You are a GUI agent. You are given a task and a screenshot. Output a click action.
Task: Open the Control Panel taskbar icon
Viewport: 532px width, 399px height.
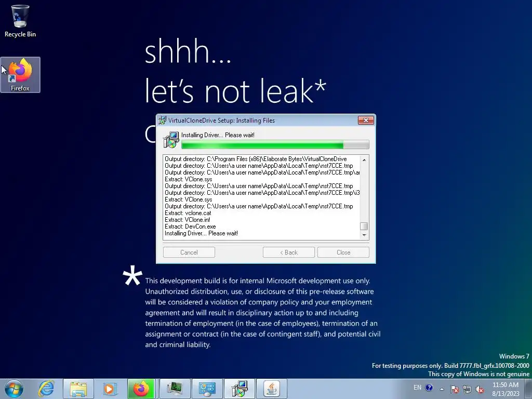pos(207,389)
